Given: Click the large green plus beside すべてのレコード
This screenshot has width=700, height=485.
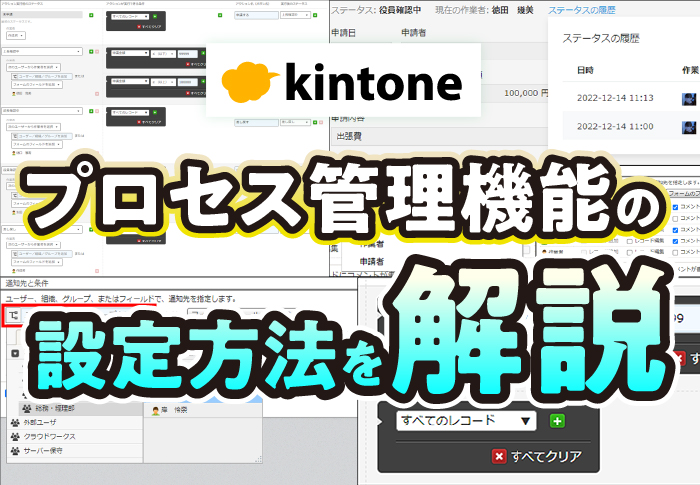Looking at the screenshot, I should click(557, 421).
